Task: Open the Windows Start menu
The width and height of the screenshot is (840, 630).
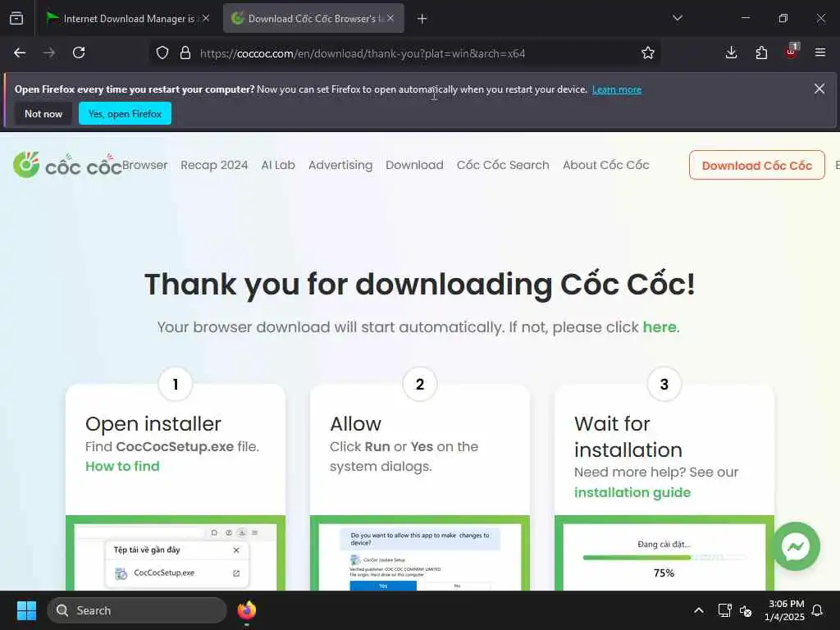Action: [x=26, y=610]
